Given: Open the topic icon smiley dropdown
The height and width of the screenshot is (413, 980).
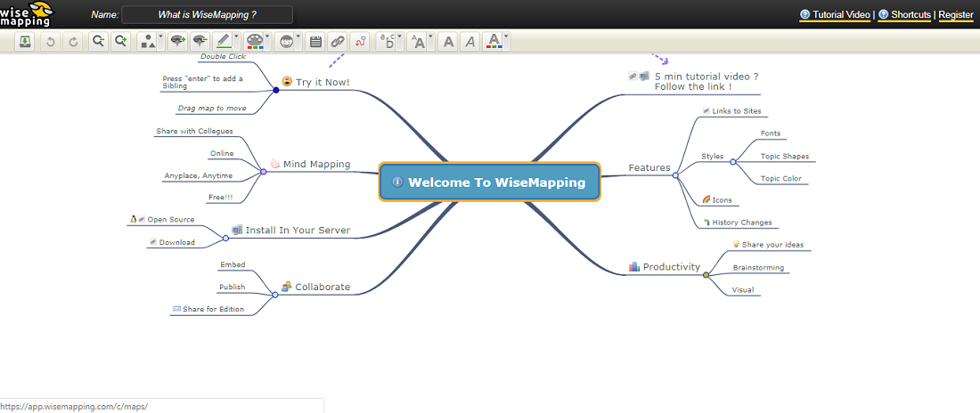Looking at the screenshot, I should 288,42.
